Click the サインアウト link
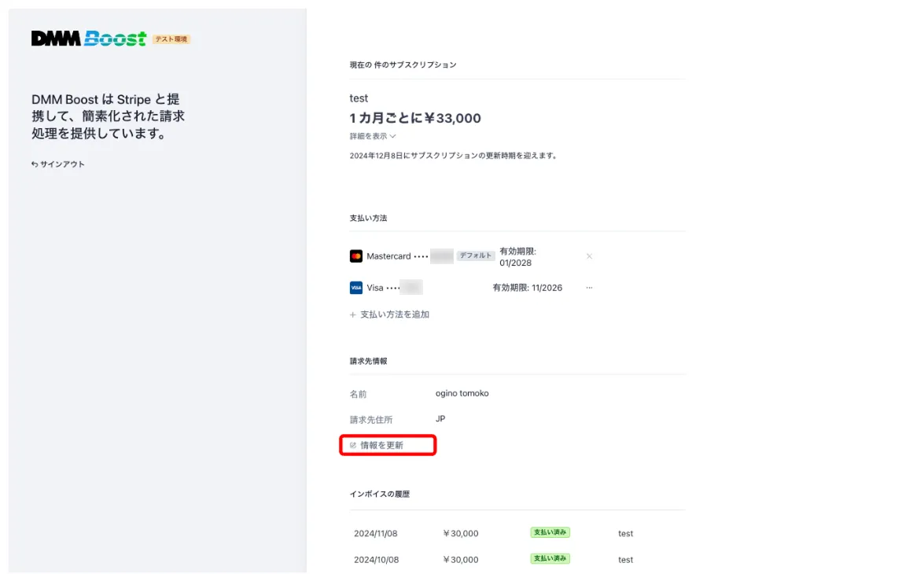 pyautogui.click(x=62, y=164)
